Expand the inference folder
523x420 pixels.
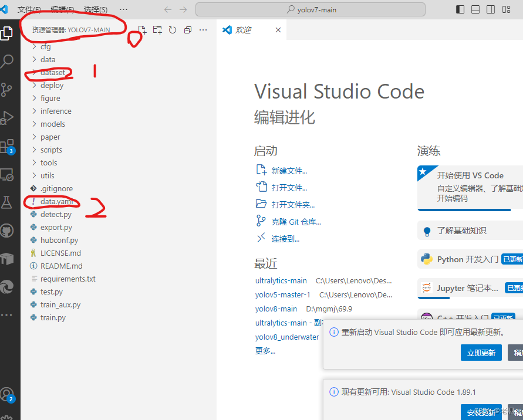(x=119, y=111)
